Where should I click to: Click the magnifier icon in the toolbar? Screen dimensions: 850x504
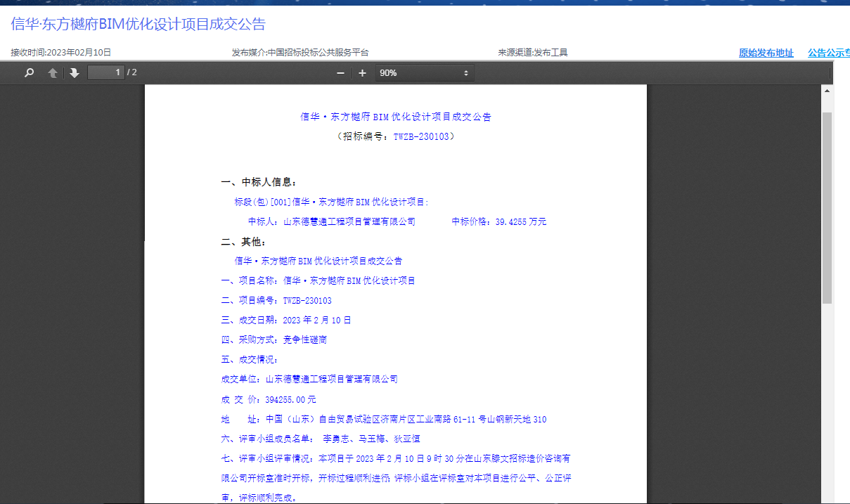28,72
